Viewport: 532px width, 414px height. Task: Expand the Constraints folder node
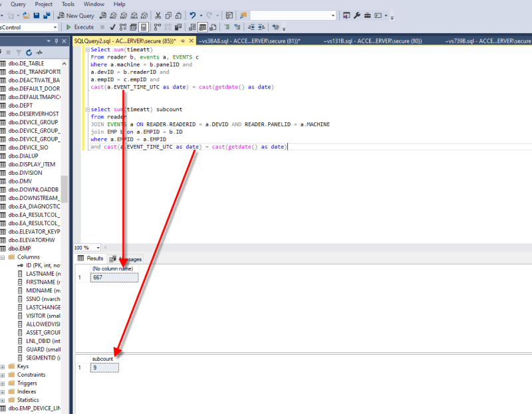3,375
